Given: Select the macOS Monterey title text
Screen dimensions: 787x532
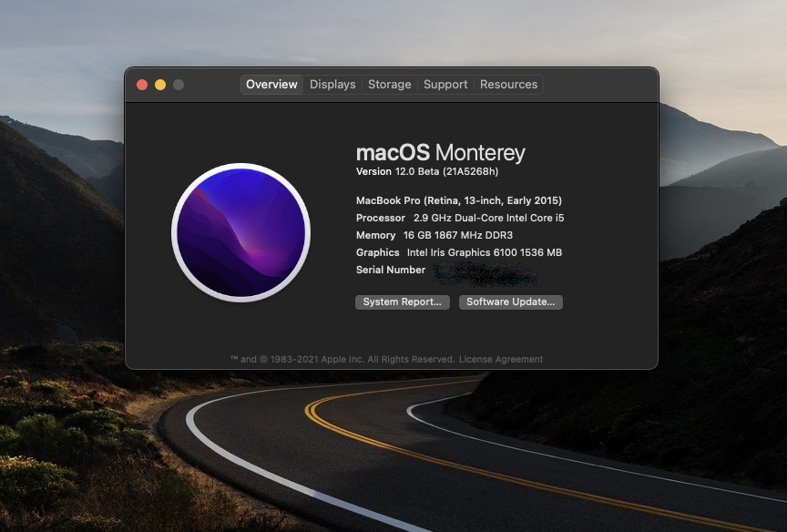Looking at the screenshot, I should (441, 152).
